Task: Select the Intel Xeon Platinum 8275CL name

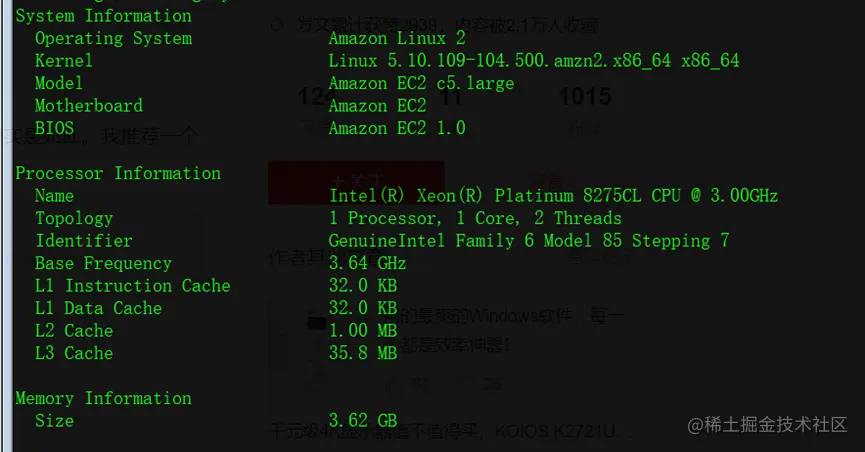Action: pos(553,195)
